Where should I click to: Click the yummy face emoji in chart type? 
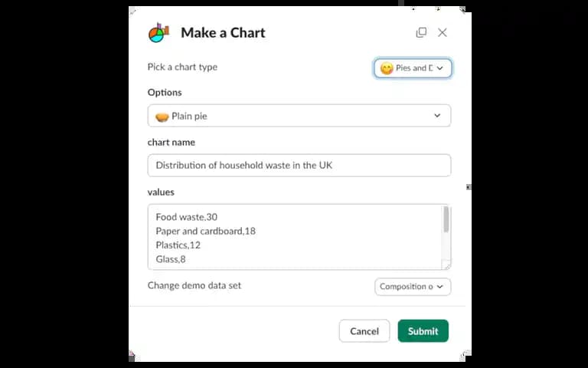pos(387,68)
